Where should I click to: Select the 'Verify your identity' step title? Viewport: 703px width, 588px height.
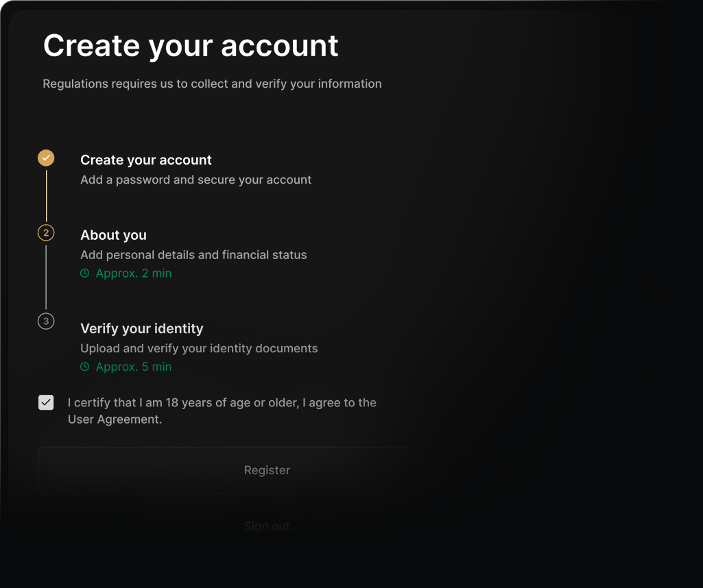tap(141, 328)
